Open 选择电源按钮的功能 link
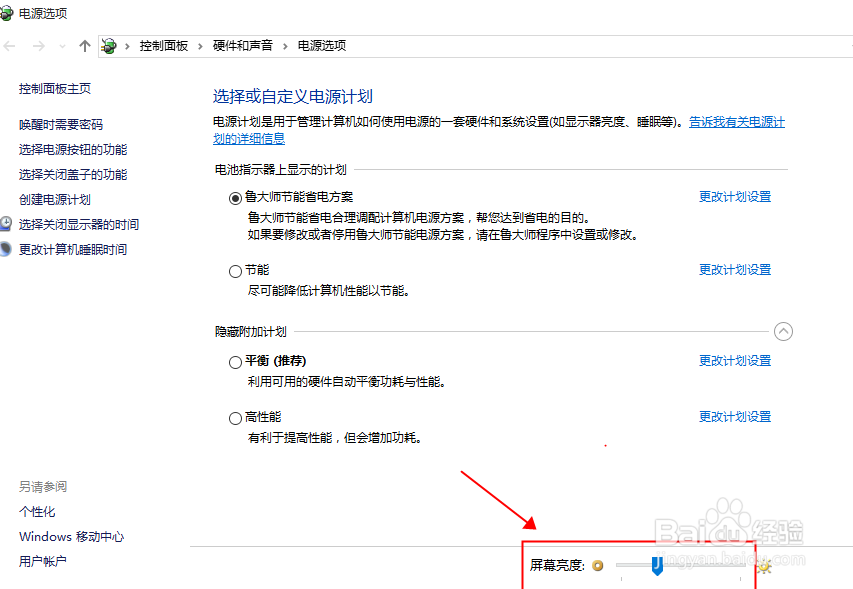 [73, 150]
